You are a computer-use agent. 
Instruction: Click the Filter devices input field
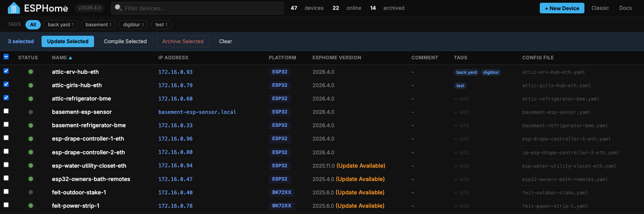click(198, 8)
